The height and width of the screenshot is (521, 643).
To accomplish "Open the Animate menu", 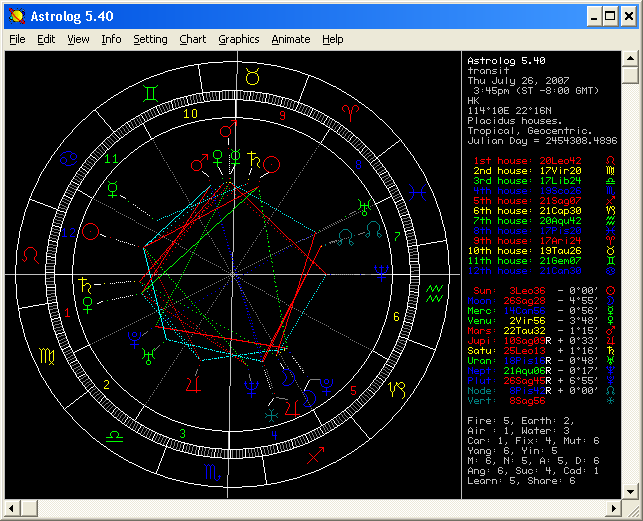I will [x=291, y=39].
